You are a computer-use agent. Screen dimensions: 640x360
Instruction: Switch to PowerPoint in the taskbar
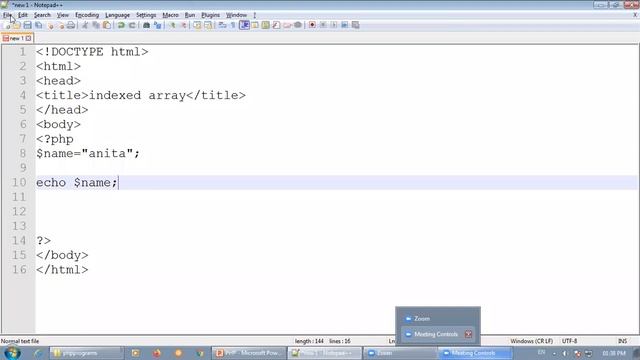(x=249, y=353)
